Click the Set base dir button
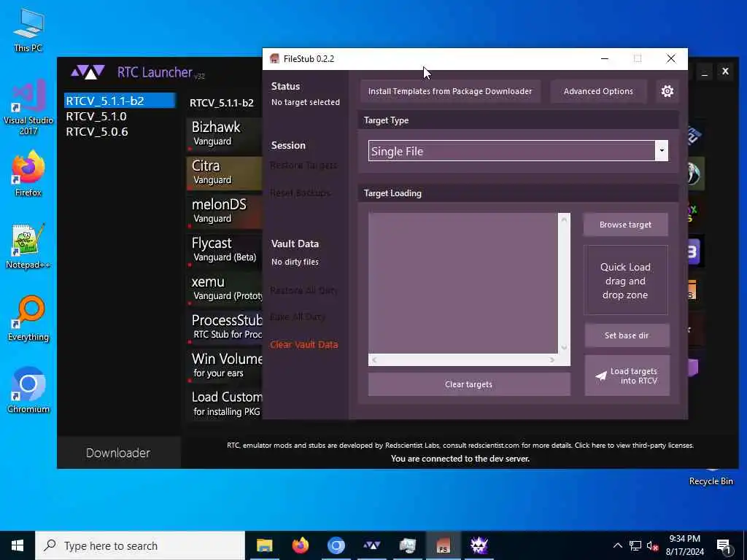 tap(627, 335)
